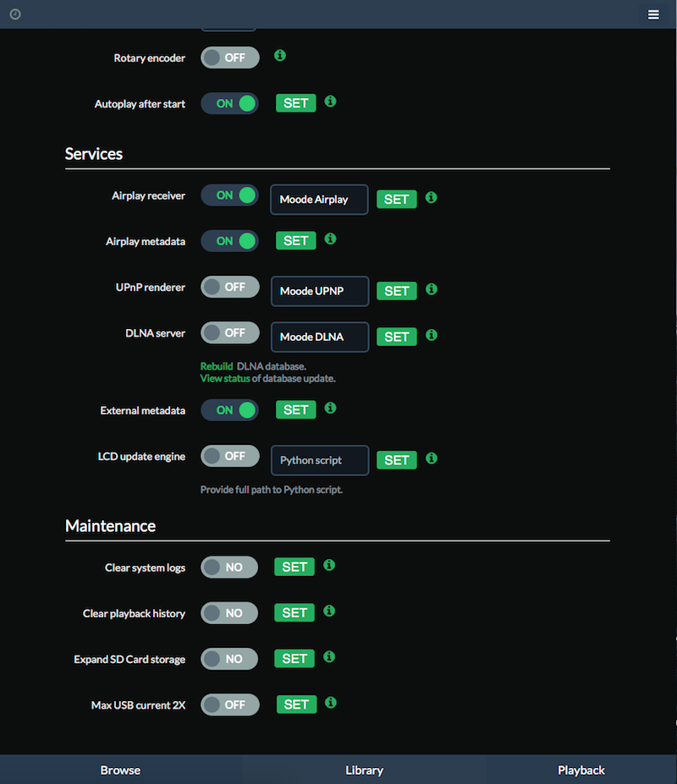Click Rebuild DLNA database link

click(x=217, y=366)
